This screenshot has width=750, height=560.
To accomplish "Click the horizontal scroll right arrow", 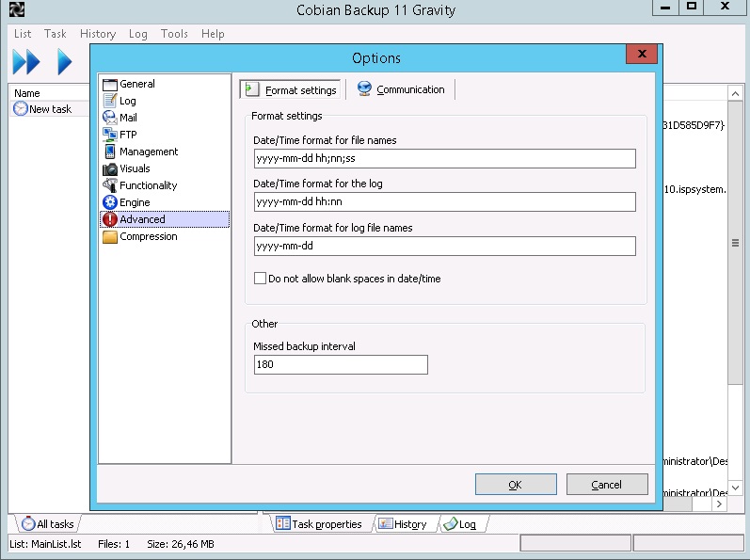I will click(719, 504).
